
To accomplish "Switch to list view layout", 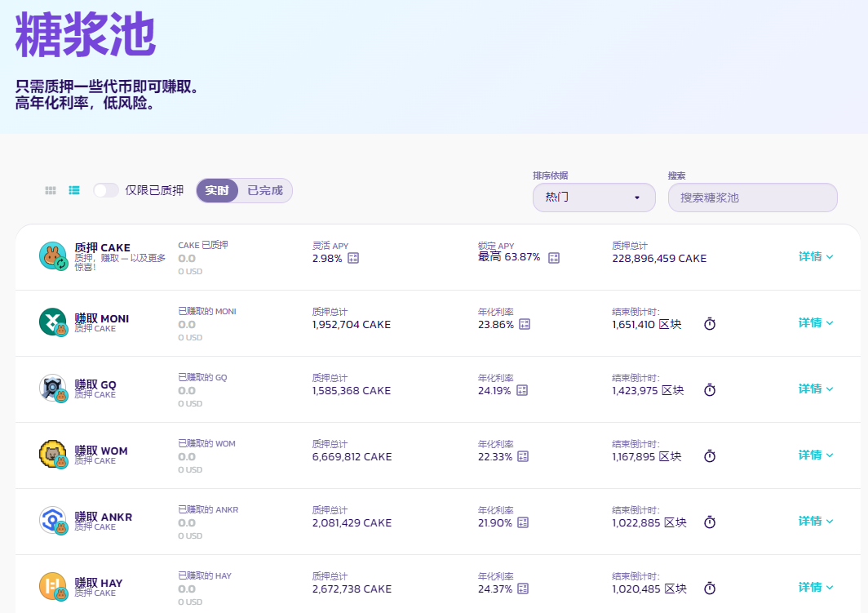I will pos(74,190).
